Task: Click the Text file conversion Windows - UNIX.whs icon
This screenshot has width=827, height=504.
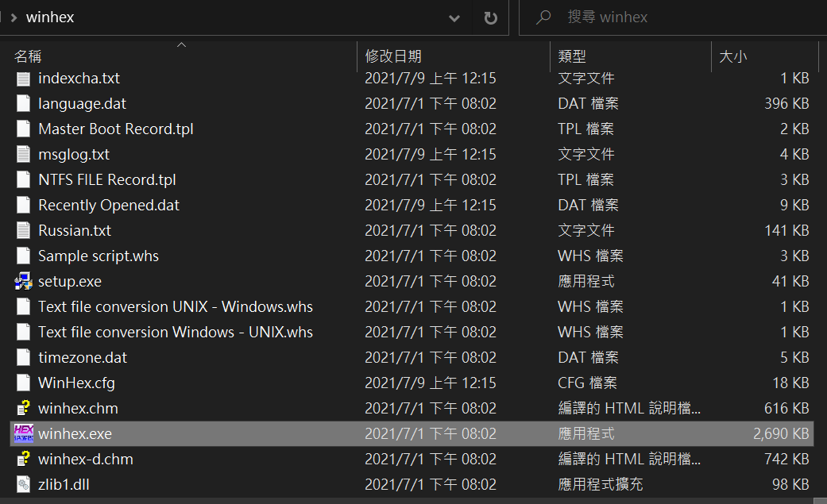Action: pyautogui.click(x=23, y=332)
